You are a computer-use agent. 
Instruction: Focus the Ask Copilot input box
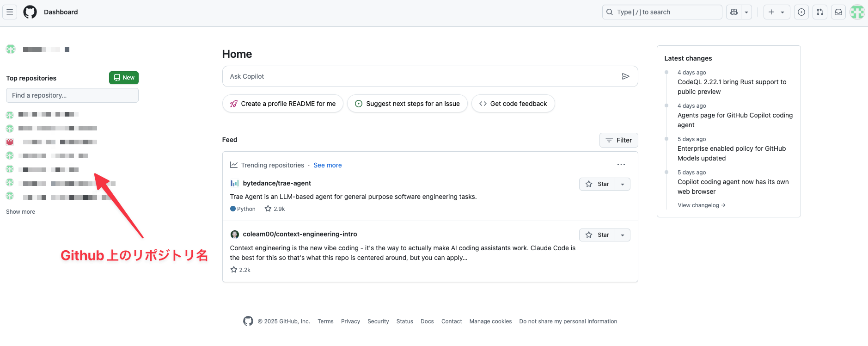(430, 76)
